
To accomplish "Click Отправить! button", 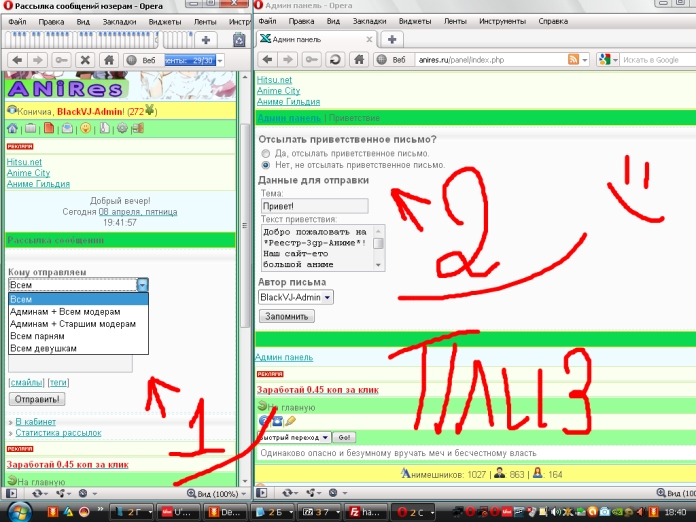I will click(x=37, y=399).
